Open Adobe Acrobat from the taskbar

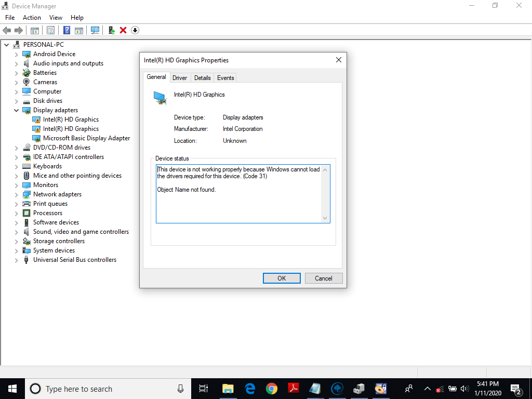[x=293, y=389]
